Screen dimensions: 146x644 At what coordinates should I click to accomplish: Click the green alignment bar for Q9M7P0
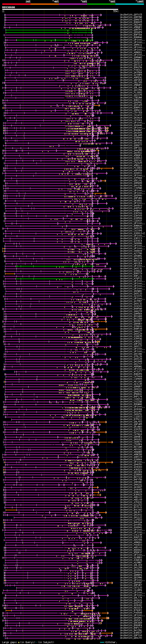tap(49, 30)
